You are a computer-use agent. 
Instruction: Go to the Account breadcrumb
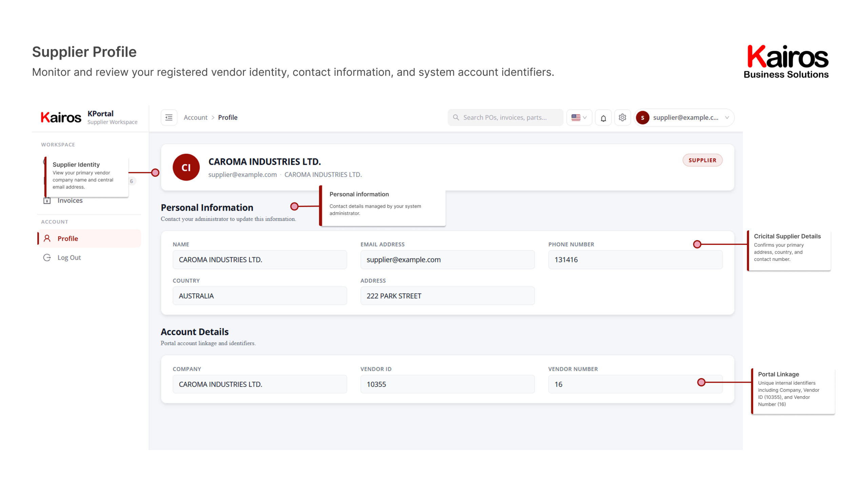click(195, 117)
